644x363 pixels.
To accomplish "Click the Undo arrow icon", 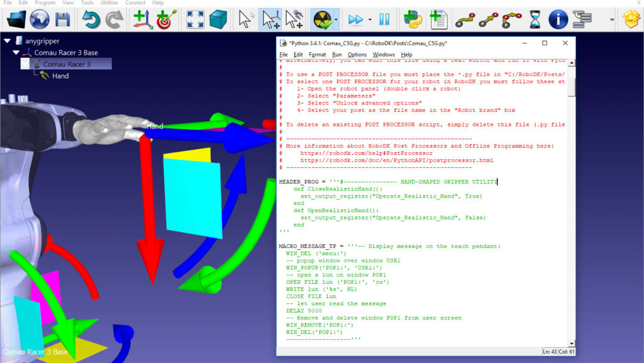I will click(92, 20).
